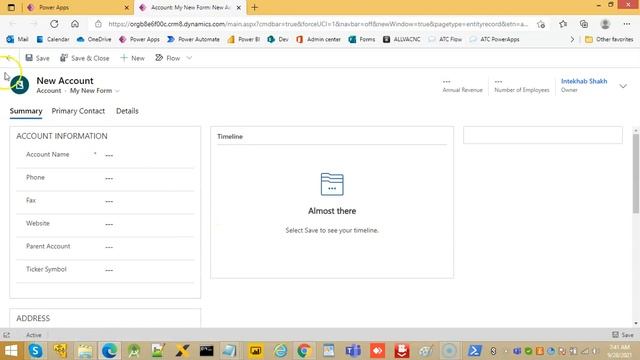Click the account entity avatar icon

(20, 85)
